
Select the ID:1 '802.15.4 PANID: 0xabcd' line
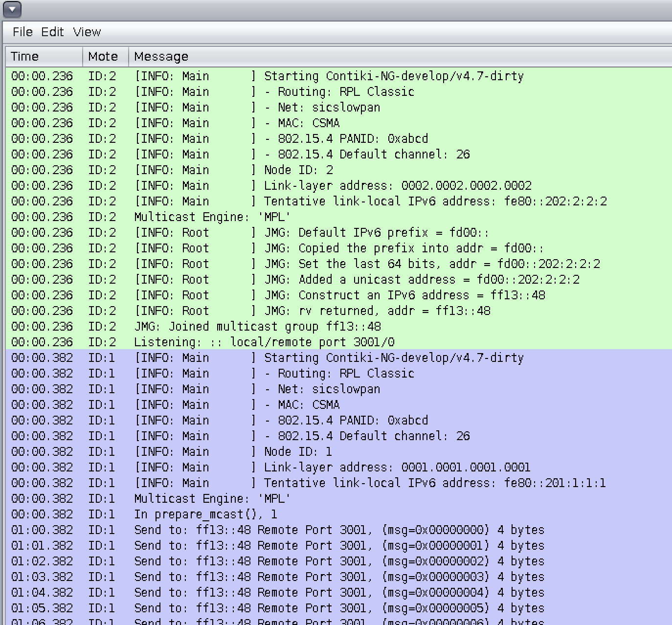tap(339, 420)
